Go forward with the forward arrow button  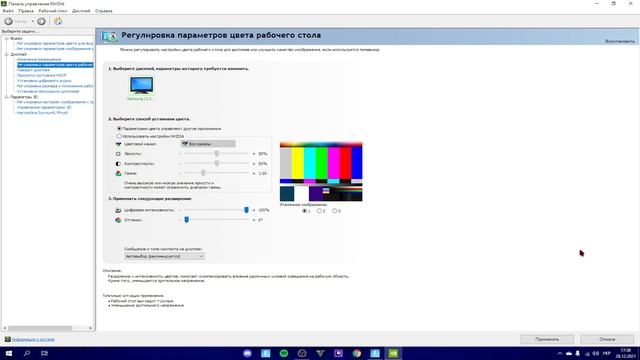(x=41, y=21)
